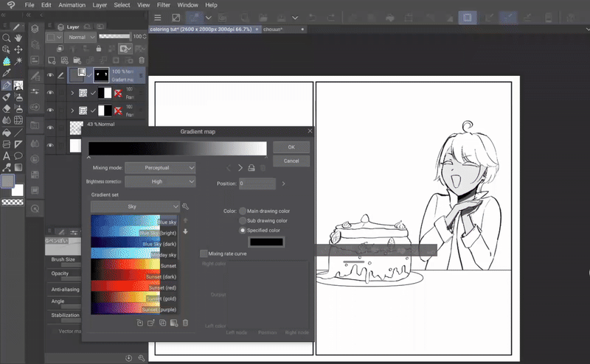
Task: Select the Sub drawing color option
Action: (x=243, y=220)
